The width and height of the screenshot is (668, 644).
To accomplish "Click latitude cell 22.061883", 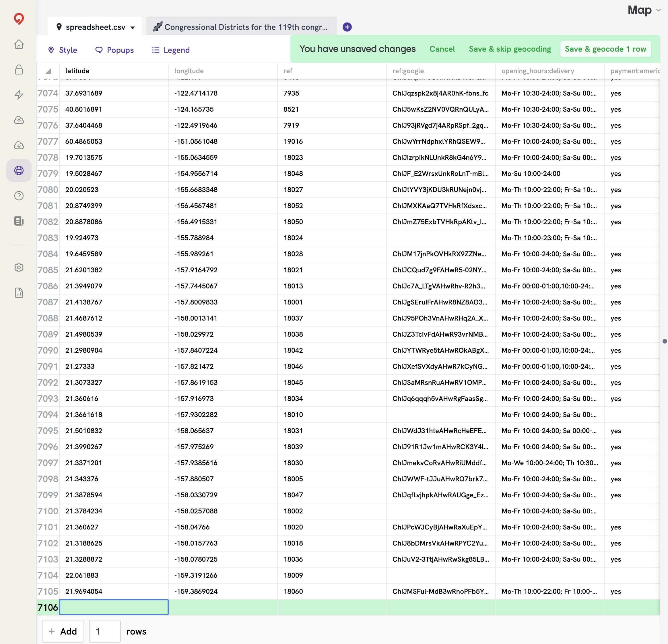I will (114, 575).
